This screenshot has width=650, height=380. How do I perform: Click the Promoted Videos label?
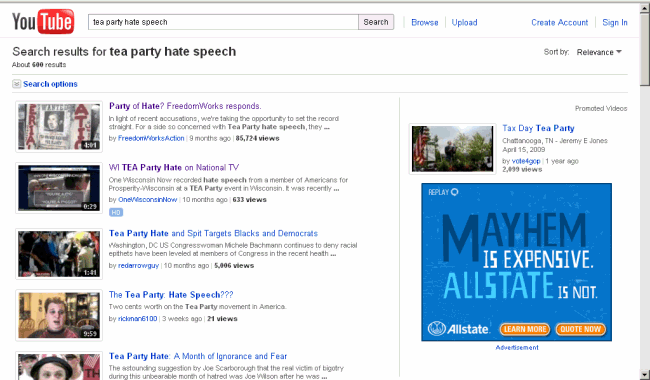(x=601, y=109)
